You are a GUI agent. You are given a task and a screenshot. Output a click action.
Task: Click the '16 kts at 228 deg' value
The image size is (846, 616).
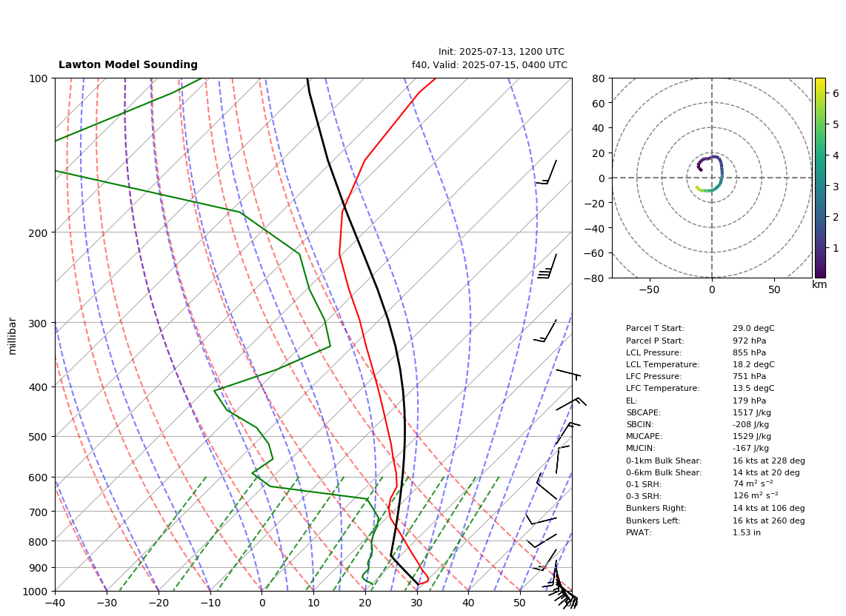pos(769,461)
